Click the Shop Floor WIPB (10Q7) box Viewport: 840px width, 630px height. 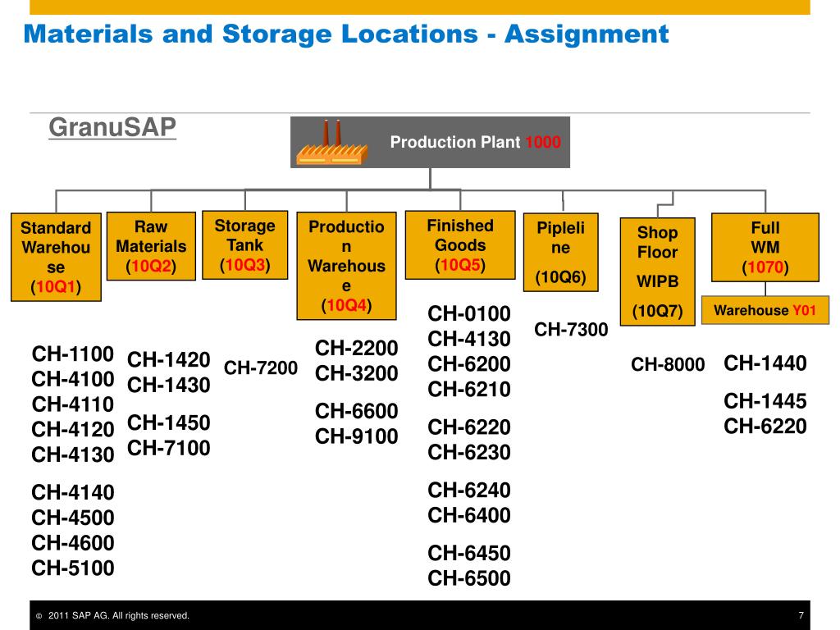tap(657, 272)
